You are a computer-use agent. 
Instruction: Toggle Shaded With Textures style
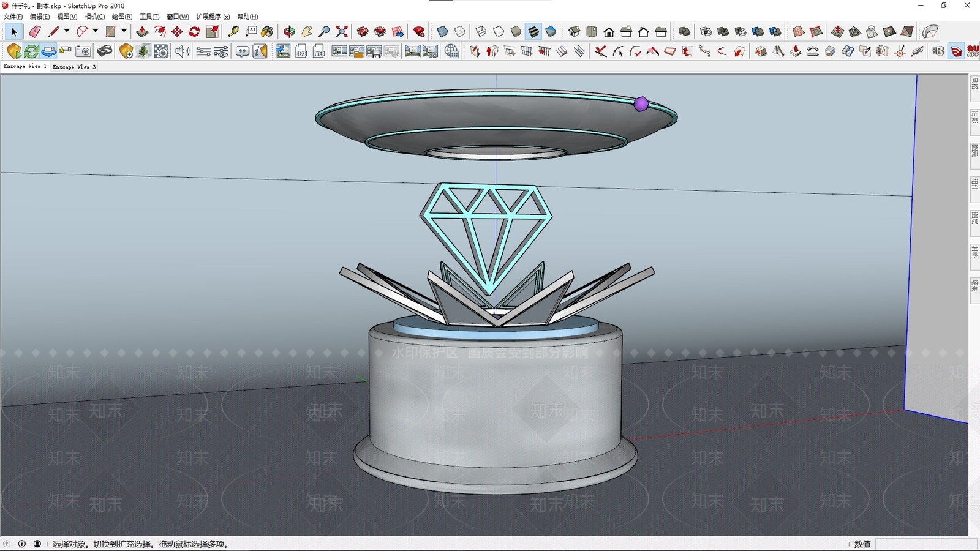(533, 32)
